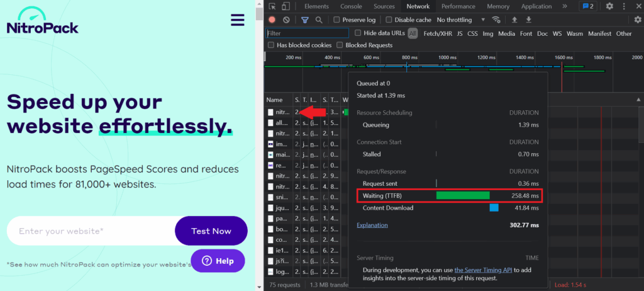
Task: Filter requests by Img type
Action: pos(488,34)
